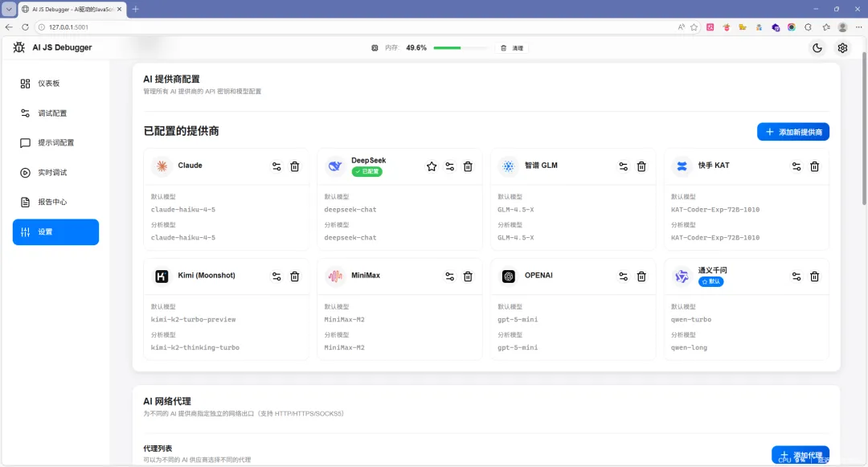The height and width of the screenshot is (467, 868).
Task: Open browser more options menu
Action: 858,27
